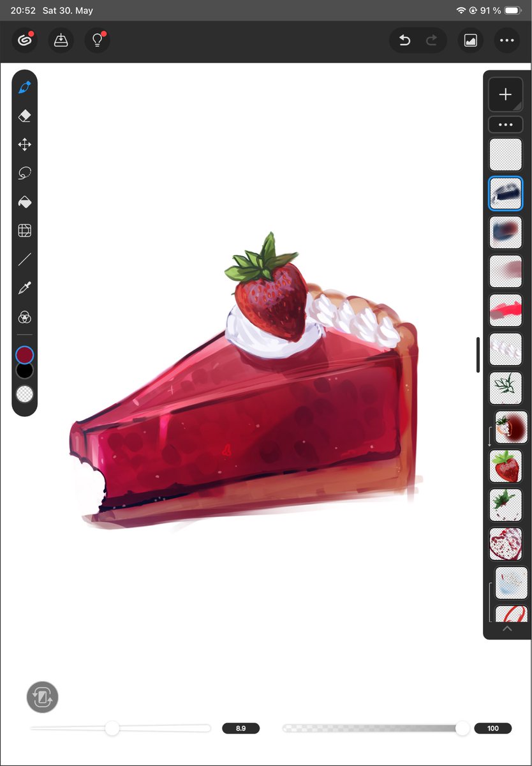
Task: Select the Move transform tool
Action: pos(25,144)
